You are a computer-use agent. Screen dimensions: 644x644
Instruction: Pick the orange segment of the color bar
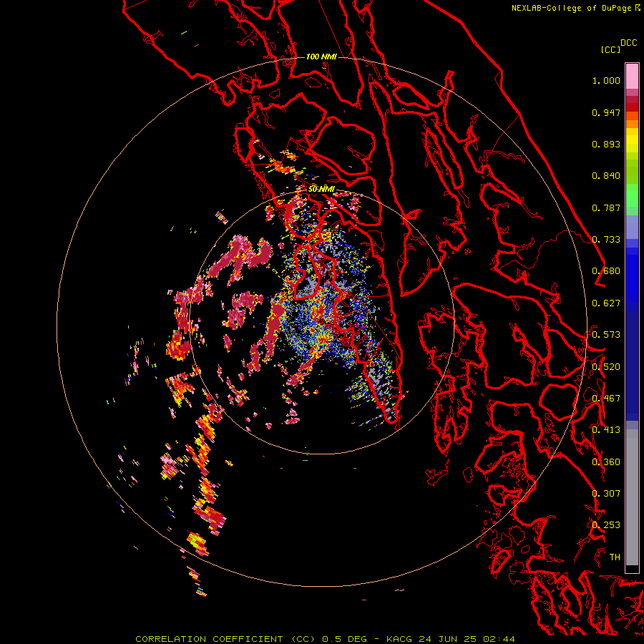pyautogui.click(x=632, y=124)
